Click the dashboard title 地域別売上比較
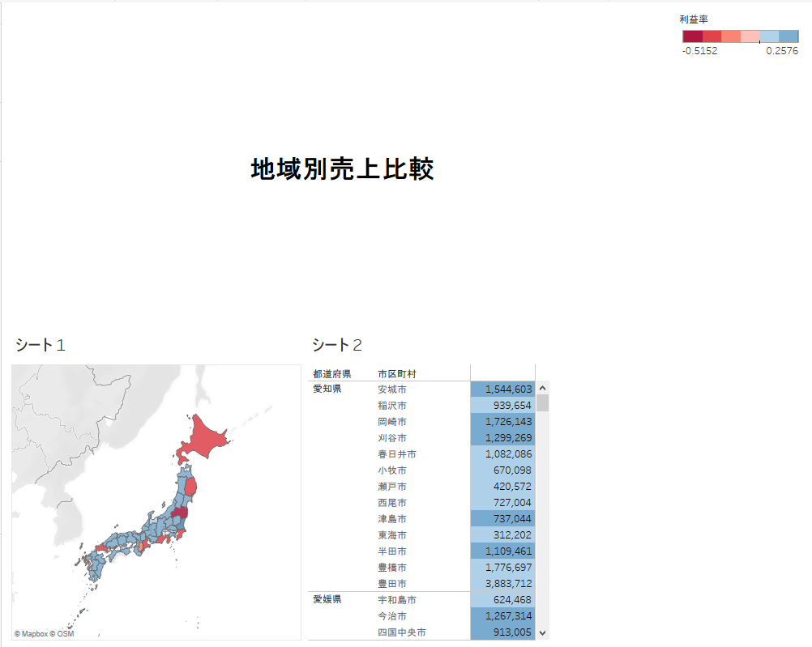The image size is (812, 647). pos(342,169)
